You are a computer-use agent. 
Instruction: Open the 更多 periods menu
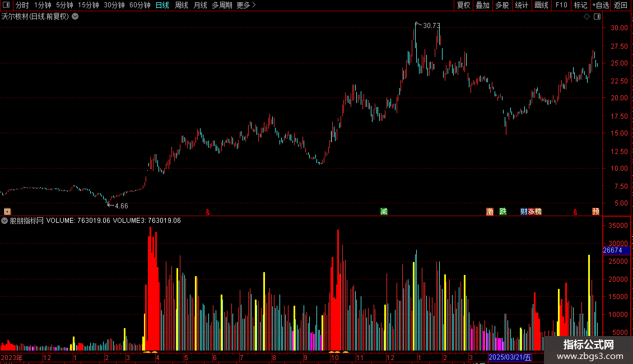246,5
